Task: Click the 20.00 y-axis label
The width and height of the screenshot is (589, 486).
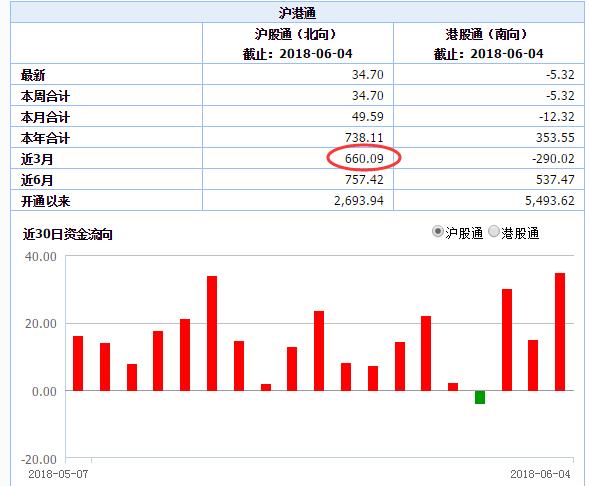Action: 41,323
